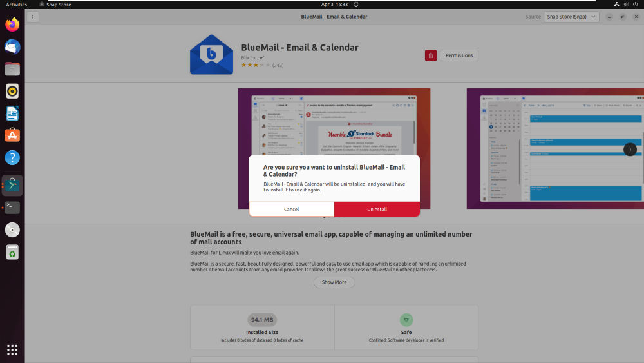This screenshot has height=363, width=644.
Task: Click the power icon in the top bar
Action: (x=636, y=5)
